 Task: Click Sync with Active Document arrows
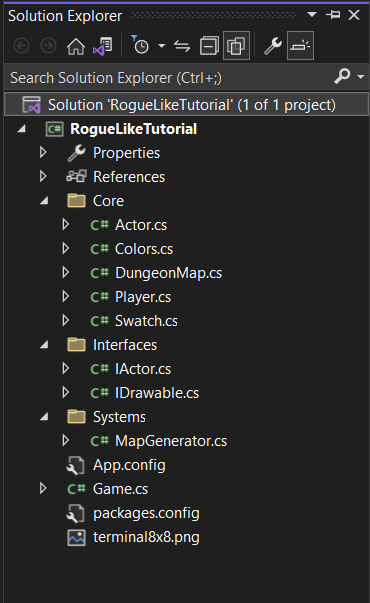point(182,47)
